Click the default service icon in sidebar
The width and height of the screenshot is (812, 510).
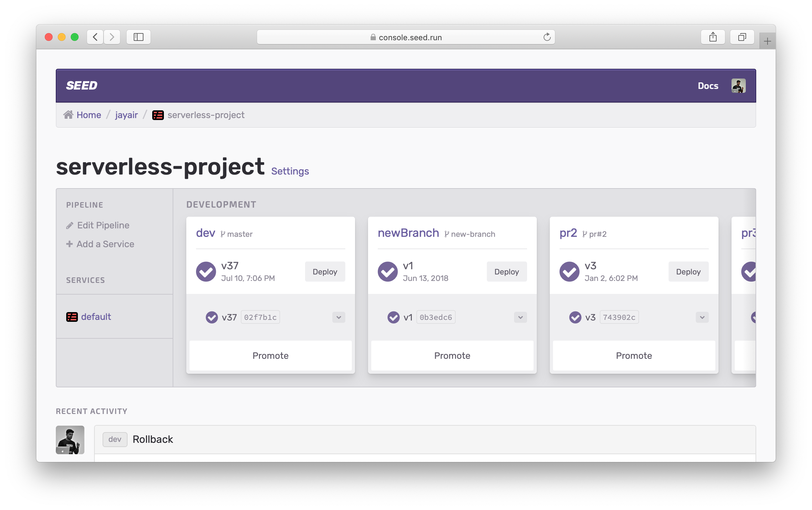pos(72,317)
